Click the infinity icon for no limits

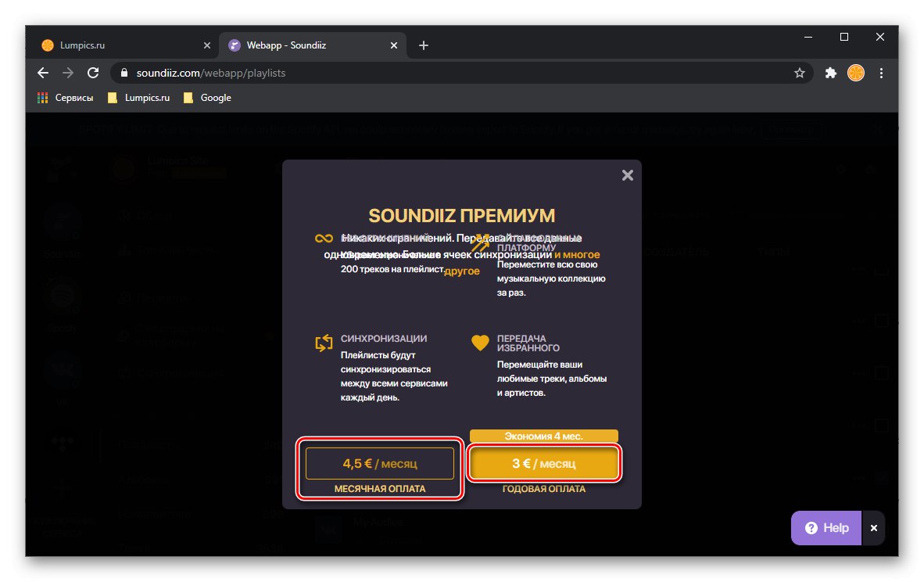tap(324, 239)
